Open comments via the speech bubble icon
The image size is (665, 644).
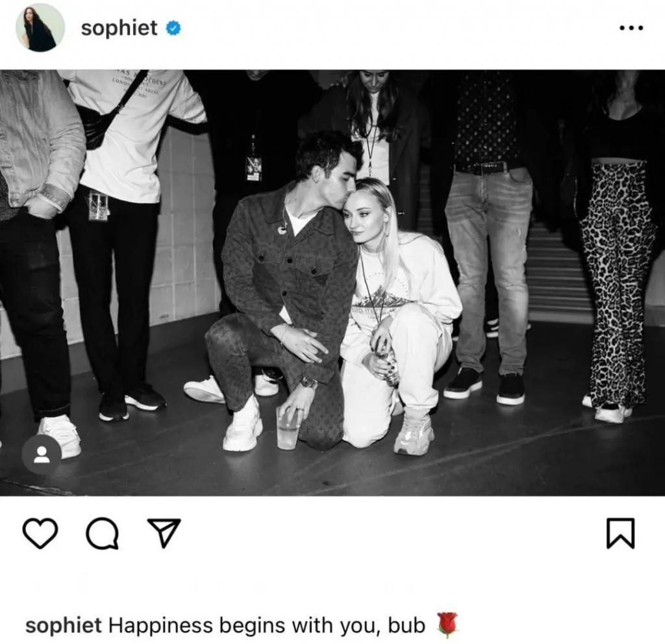[x=102, y=533]
